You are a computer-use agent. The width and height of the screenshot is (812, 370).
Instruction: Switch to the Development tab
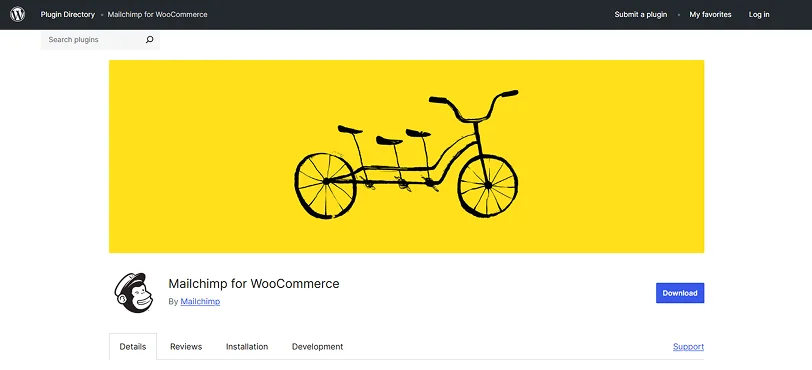(317, 347)
